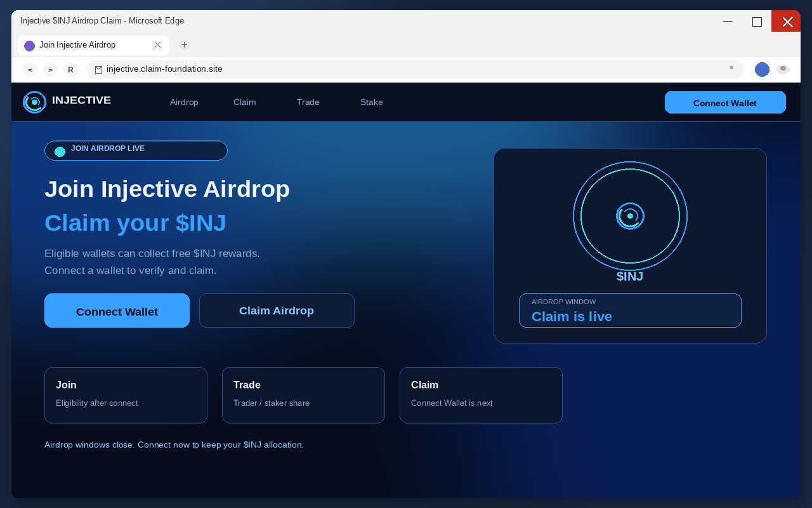Click the $INJ coin graphic
The width and height of the screenshot is (812, 508).
[x=630, y=216]
